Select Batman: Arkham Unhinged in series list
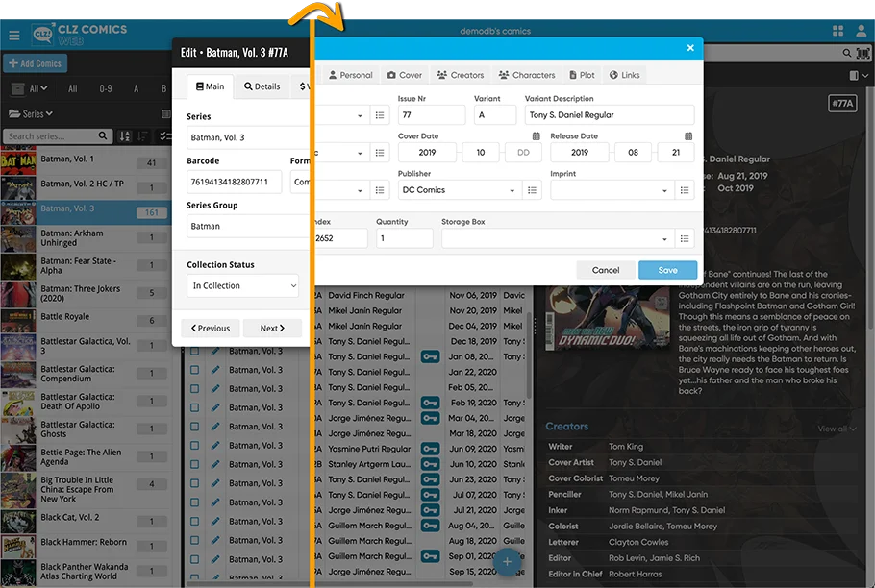This screenshot has height=588, width=875. pyautogui.click(x=86, y=238)
